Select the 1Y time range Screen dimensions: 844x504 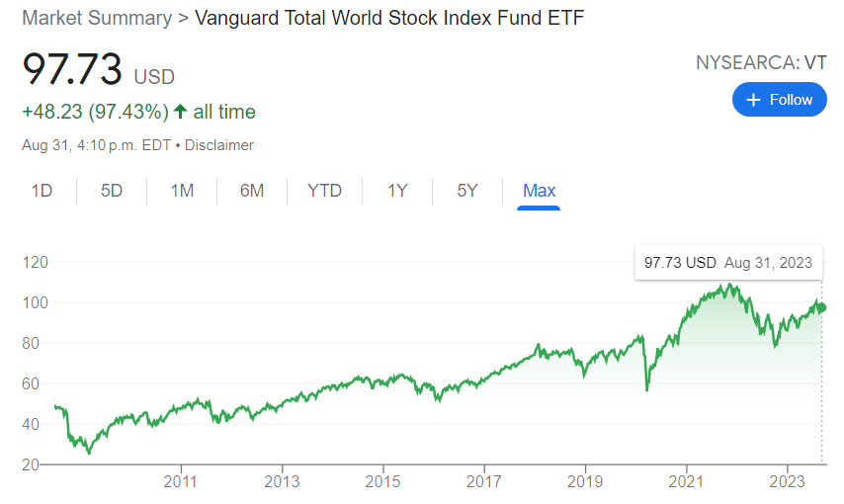[397, 191]
